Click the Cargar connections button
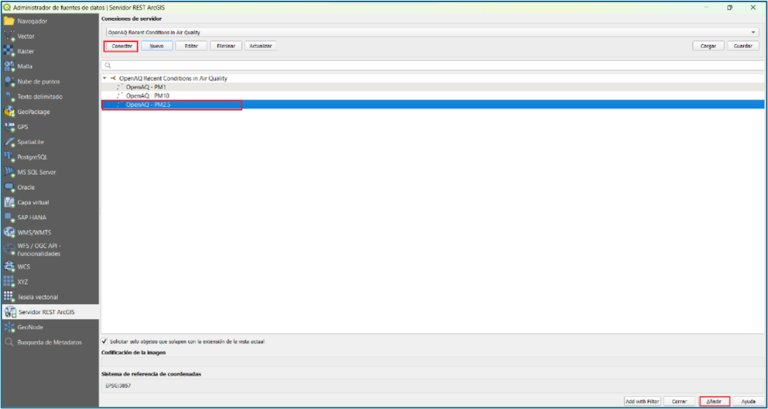The height and width of the screenshot is (409, 768). 707,46
